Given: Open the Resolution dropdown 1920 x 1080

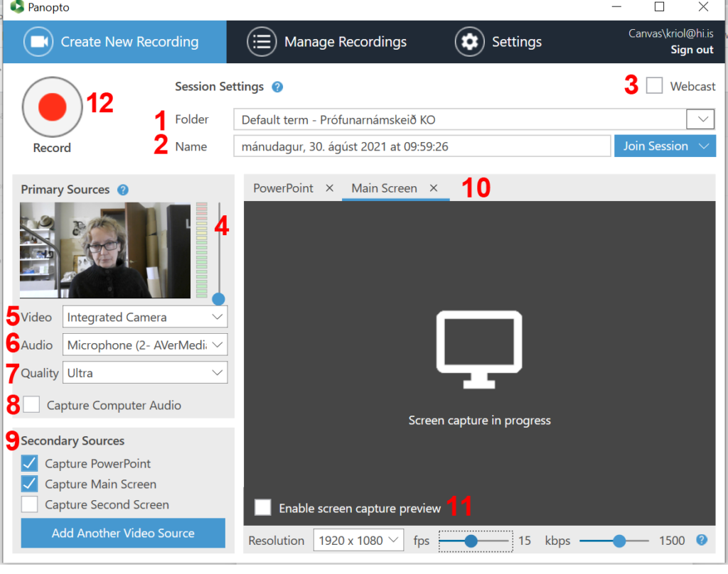Looking at the screenshot, I should pyautogui.click(x=358, y=540).
